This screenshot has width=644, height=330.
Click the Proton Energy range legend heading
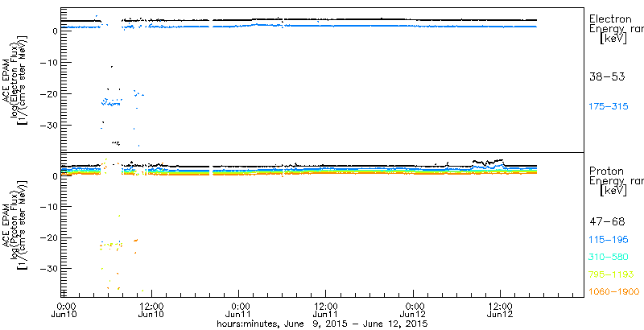616,176
